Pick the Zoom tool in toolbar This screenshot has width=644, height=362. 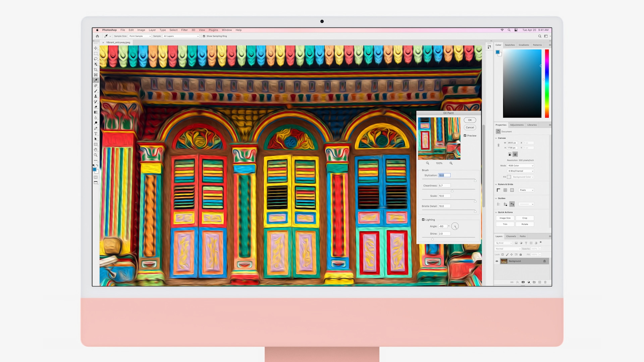click(x=96, y=155)
